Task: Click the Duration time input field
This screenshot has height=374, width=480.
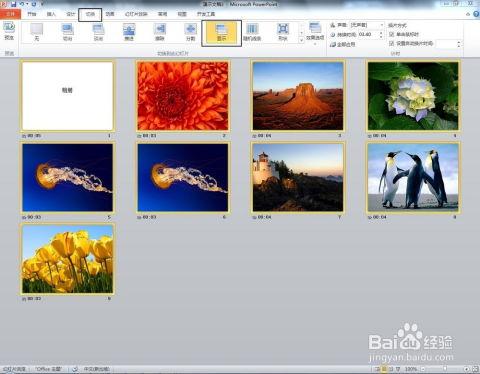Action: tap(369, 34)
